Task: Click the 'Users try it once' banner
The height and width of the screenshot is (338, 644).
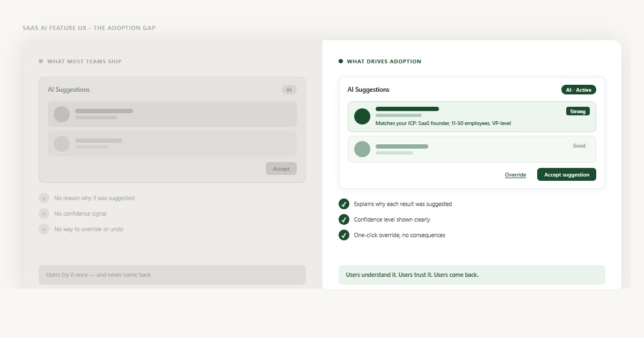Action: pyautogui.click(x=172, y=275)
